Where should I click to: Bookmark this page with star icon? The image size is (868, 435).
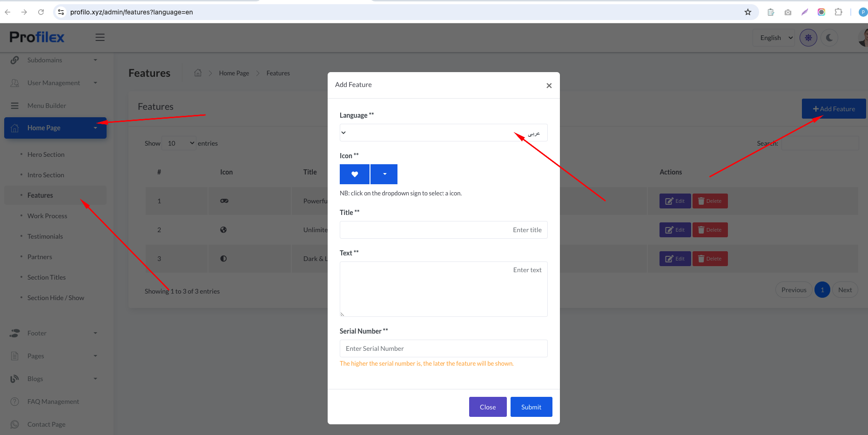tap(748, 12)
